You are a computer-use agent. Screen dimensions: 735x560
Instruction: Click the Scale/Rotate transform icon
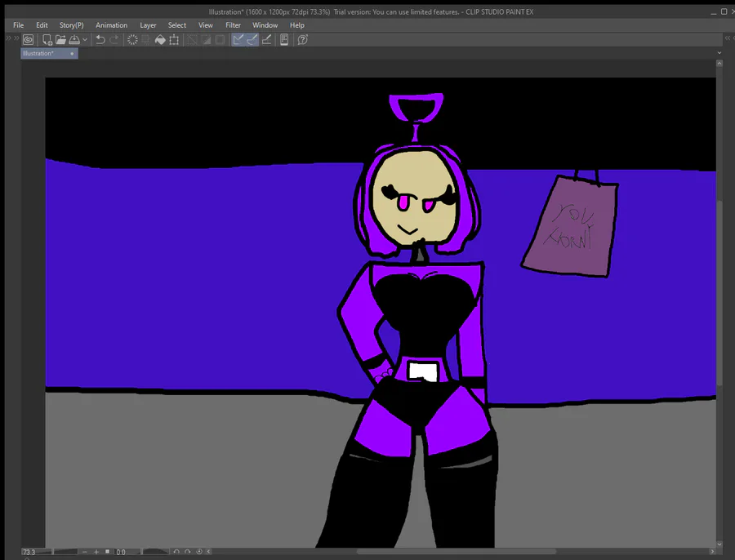pyautogui.click(x=174, y=40)
